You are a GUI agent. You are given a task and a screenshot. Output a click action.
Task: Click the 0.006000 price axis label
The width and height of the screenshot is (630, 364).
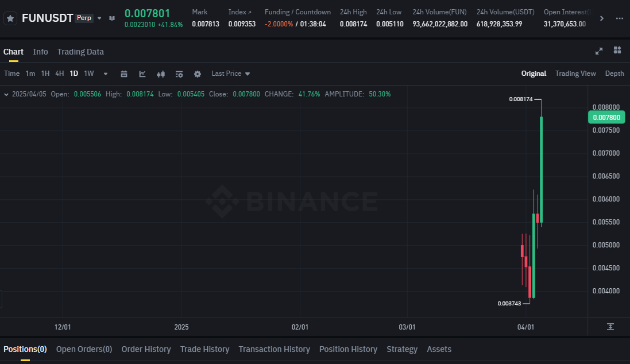[606, 199]
